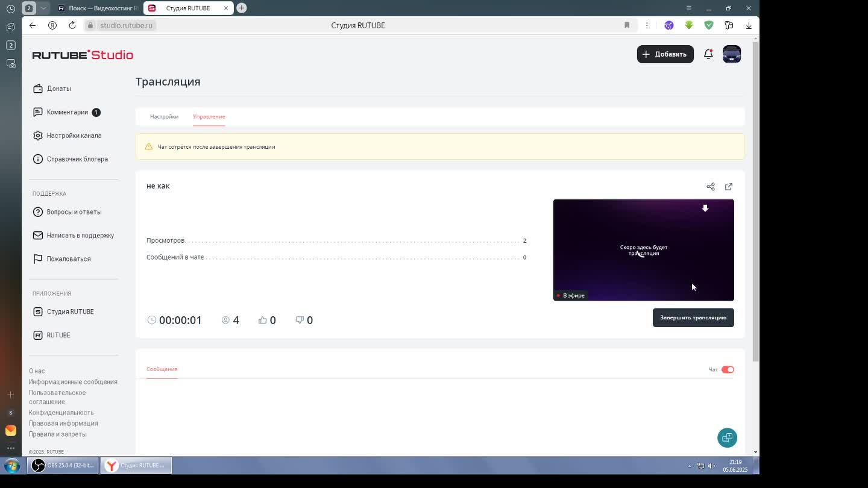Click the Написать в поддержку envelope icon
The width and height of the screenshot is (868, 488).
(38, 236)
